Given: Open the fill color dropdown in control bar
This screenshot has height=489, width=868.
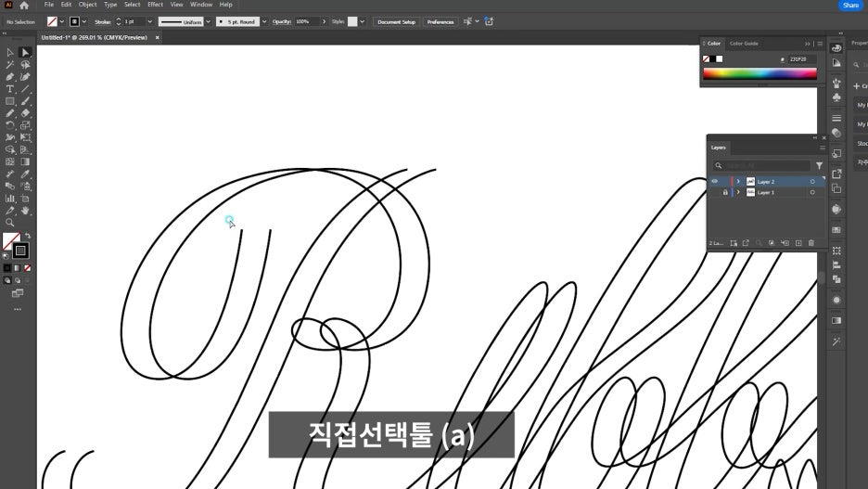Looking at the screenshot, I should [61, 21].
